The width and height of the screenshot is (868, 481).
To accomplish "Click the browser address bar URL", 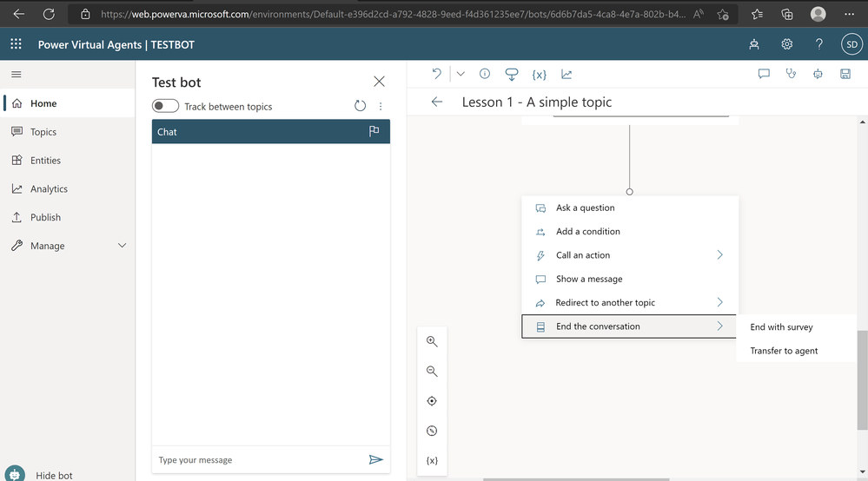I will (x=393, y=15).
